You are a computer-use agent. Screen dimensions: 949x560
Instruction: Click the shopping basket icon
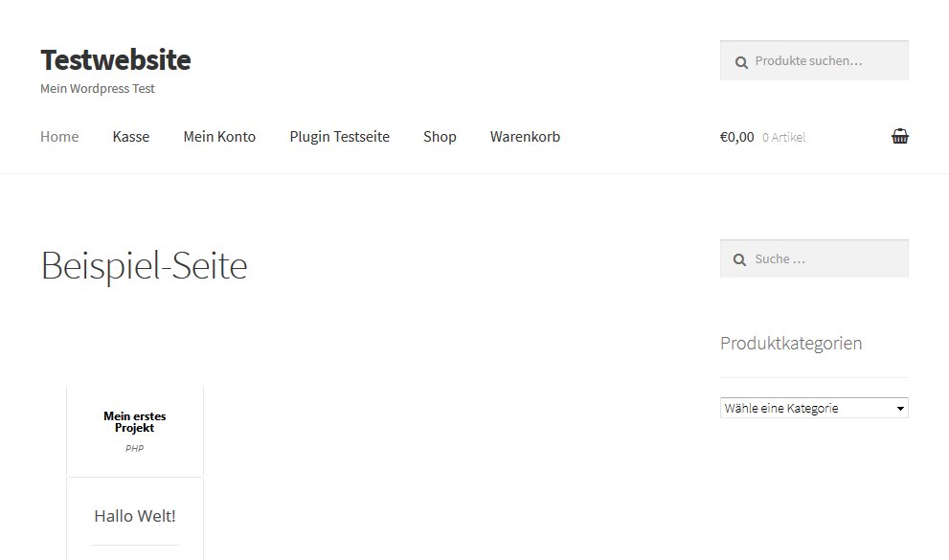click(x=899, y=137)
